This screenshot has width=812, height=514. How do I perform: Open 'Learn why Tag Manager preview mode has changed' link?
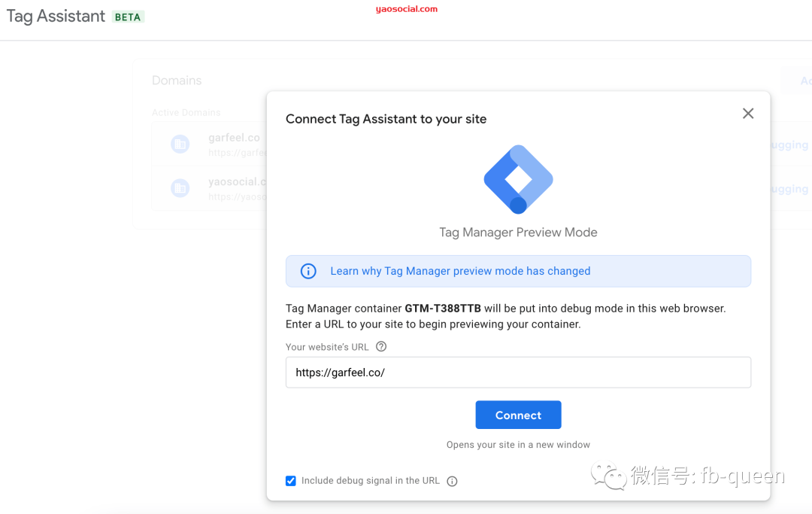tap(460, 271)
